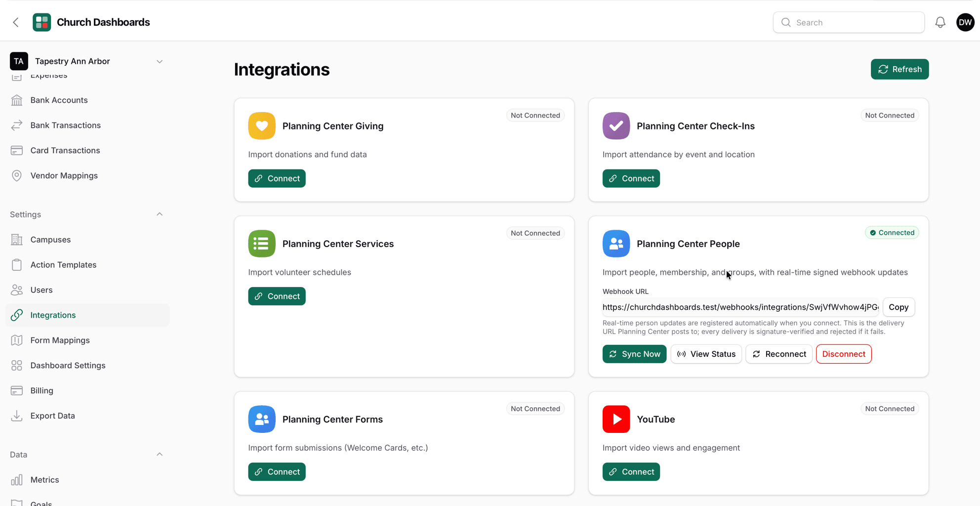This screenshot has width=980, height=506.
Task: Click the Billing card icon
Action: (x=17, y=391)
